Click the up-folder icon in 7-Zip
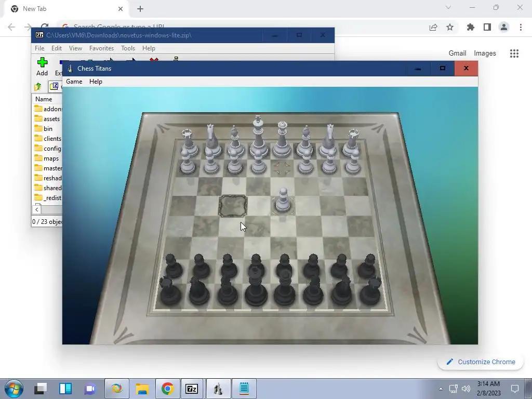The height and width of the screenshot is (399, 532). tap(37, 87)
